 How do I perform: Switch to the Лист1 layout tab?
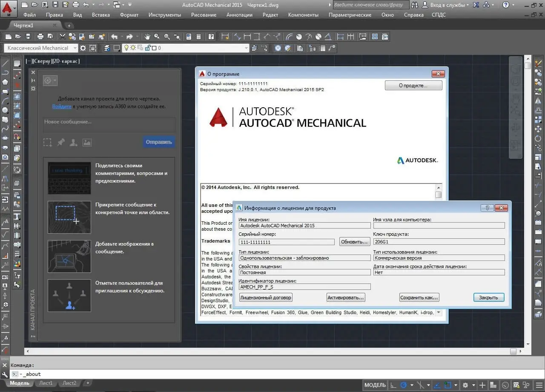tap(46, 383)
